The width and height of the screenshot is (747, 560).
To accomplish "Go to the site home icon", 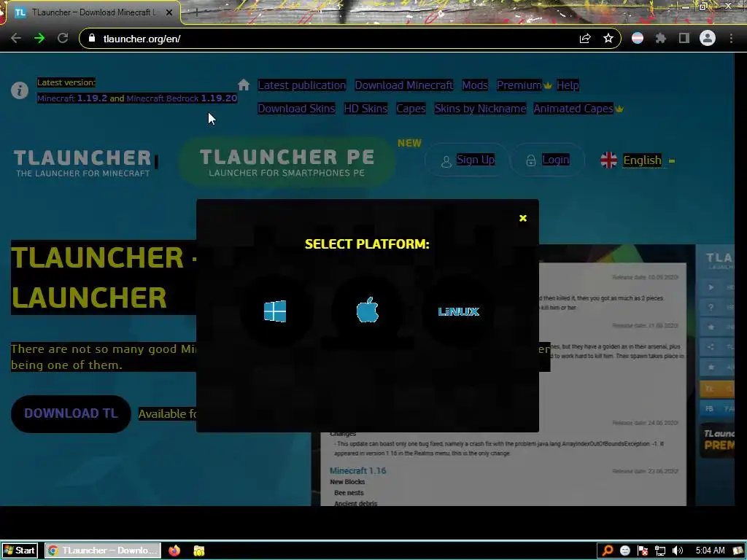I will [x=244, y=85].
